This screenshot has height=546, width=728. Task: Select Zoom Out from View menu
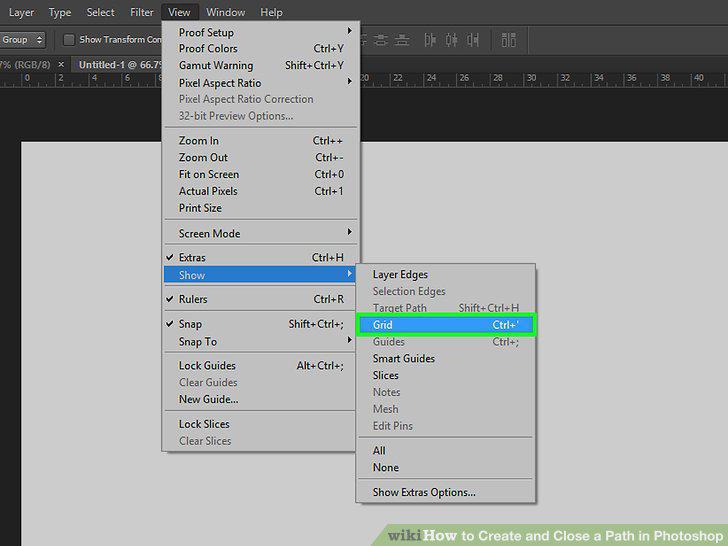click(x=261, y=157)
